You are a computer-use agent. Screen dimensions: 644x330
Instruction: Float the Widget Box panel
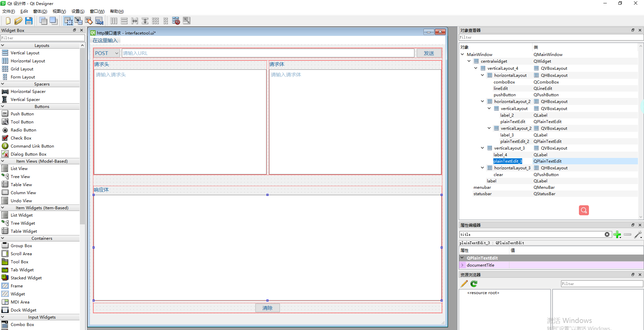pyautogui.click(x=75, y=30)
